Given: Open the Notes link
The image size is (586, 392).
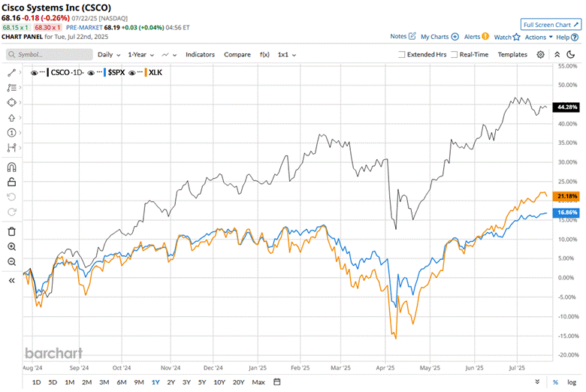Looking at the screenshot, I should coord(398,36).
